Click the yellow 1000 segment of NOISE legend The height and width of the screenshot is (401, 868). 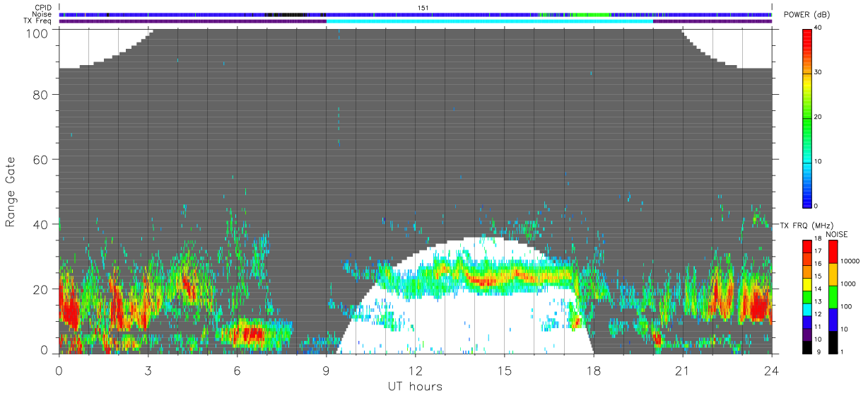point(833,274)
